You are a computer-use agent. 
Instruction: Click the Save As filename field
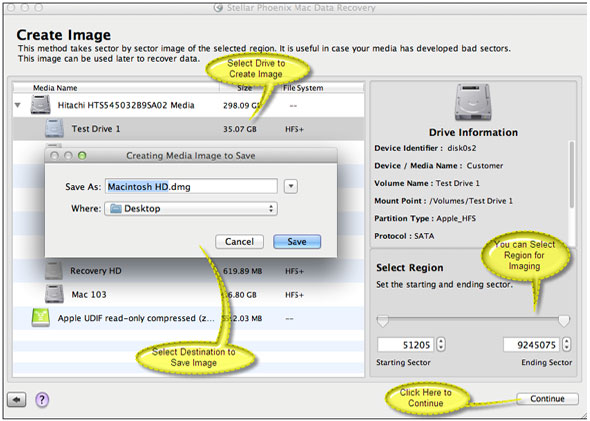(191, 186)
